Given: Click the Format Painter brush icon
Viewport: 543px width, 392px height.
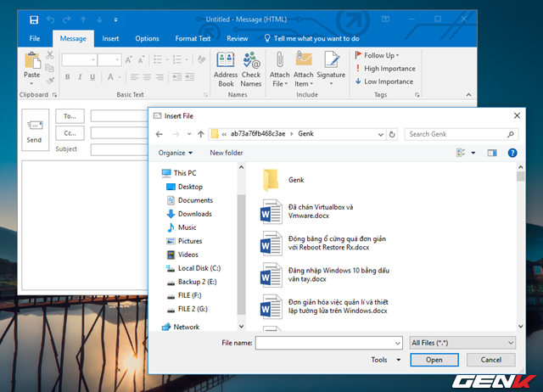Looking at the screenshot, I should pyautogui.click(x=50, y=81).
